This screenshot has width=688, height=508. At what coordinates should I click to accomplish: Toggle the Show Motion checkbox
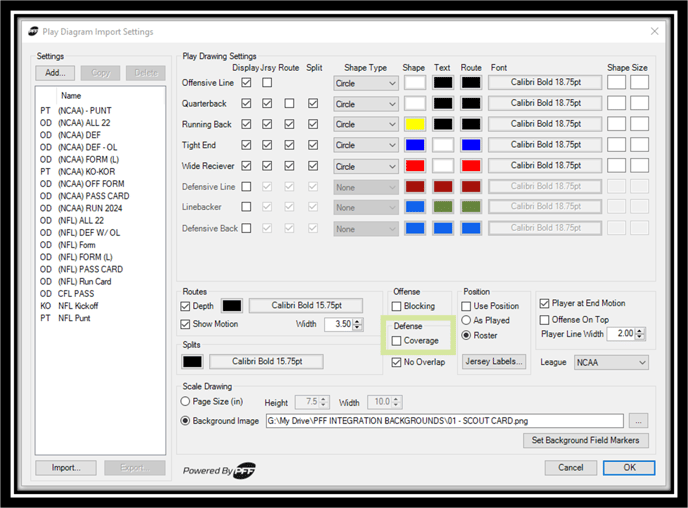(185, 324)
